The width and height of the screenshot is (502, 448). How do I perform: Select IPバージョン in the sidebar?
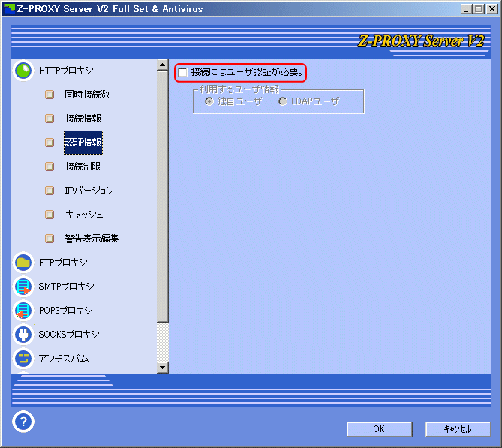89,191
